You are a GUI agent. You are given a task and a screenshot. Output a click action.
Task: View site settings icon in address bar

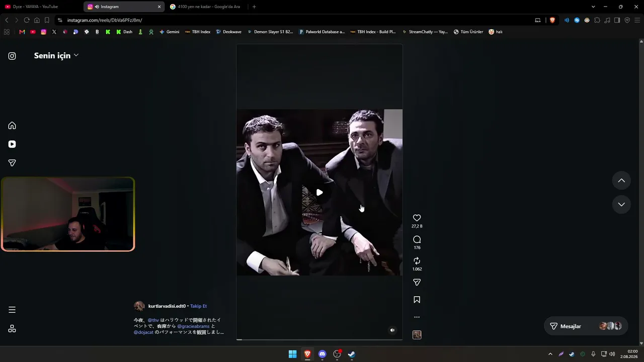click(60, 20)
